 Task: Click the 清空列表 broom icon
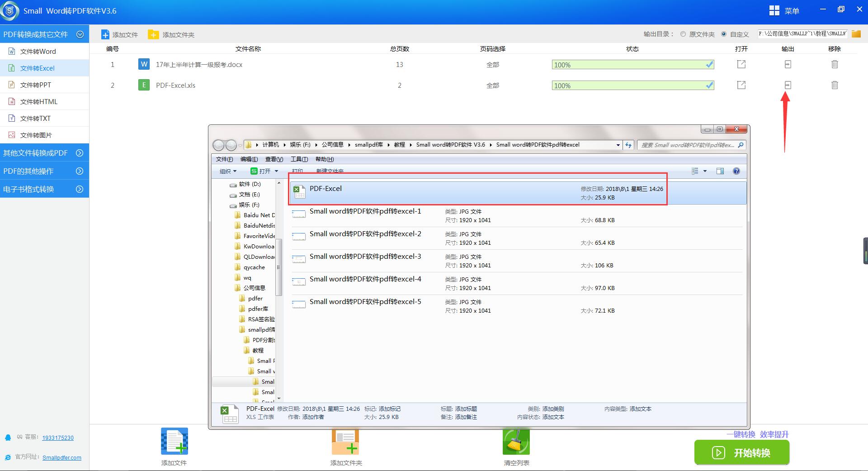(516, 442)
